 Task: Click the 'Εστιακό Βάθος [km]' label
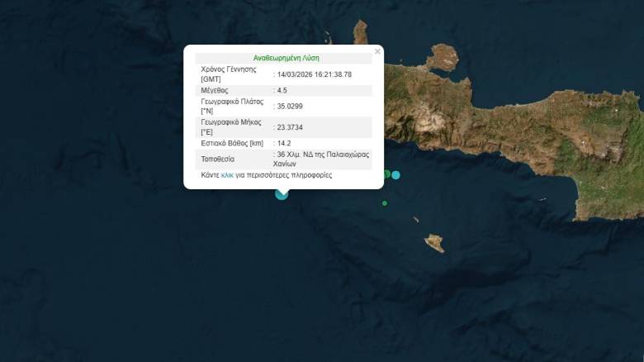click(232, 143)
